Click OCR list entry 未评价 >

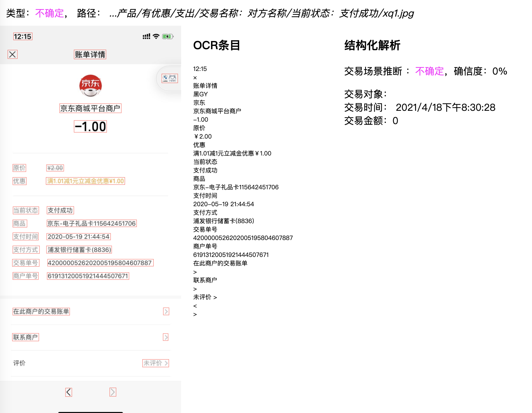pos(205,297)
